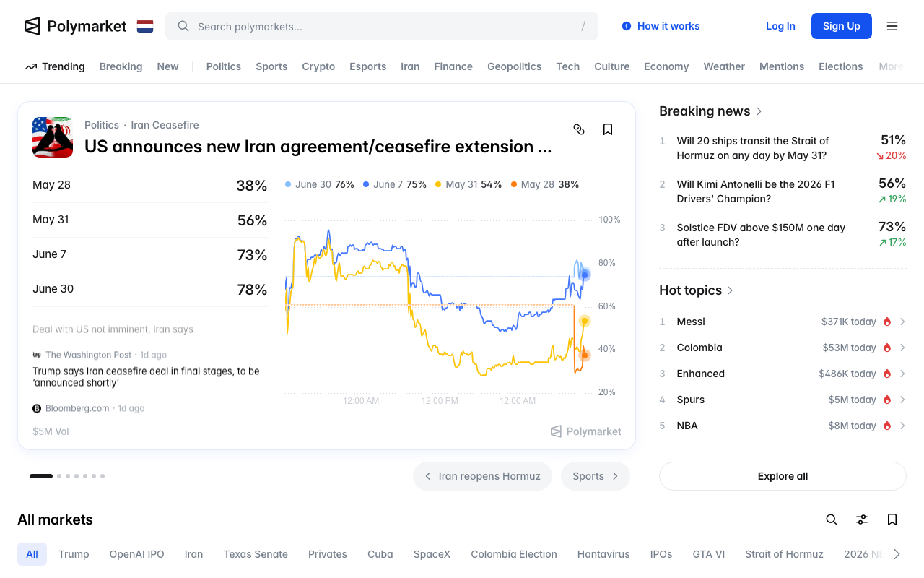Go to next Sports card
924x578 pixels.
click(596, 476)
